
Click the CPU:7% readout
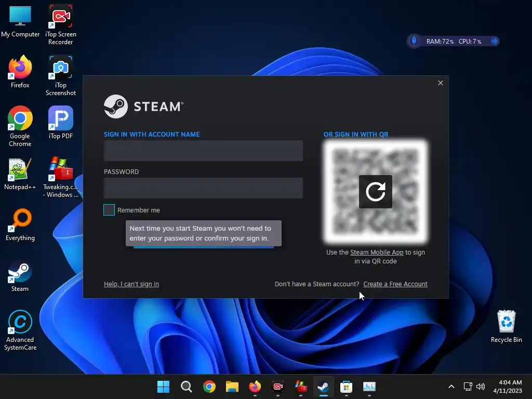(470, 42)
